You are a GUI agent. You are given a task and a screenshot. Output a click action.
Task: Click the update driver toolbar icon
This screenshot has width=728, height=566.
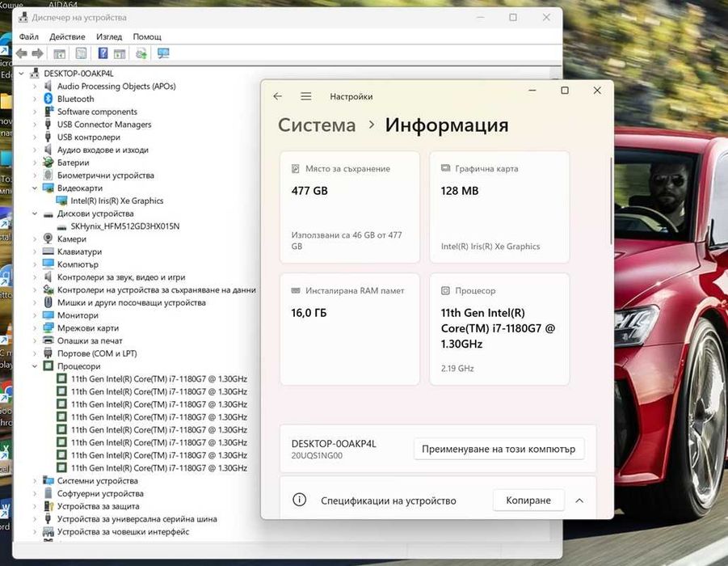(141, 53)
